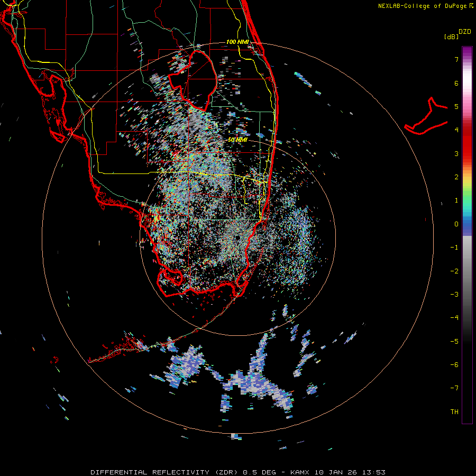Click the red segment of the color bar

point(467,146)
